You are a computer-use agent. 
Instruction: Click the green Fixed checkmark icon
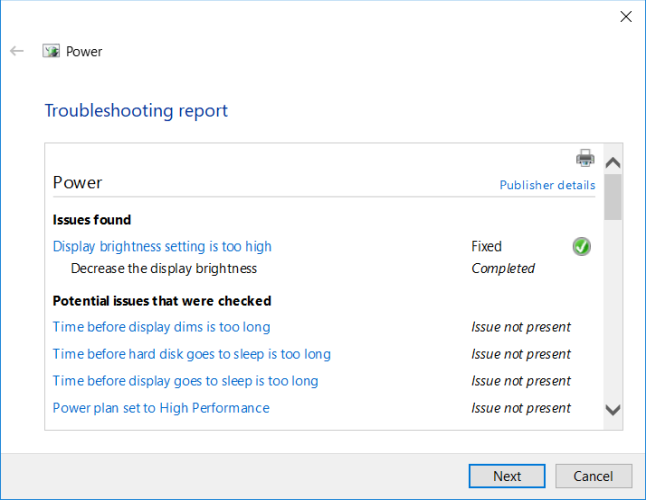581,246
